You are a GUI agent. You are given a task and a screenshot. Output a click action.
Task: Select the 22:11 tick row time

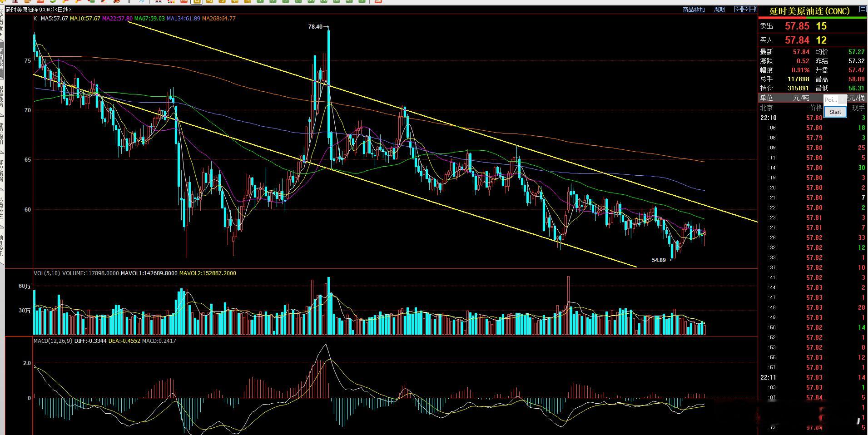click(769, 378)
